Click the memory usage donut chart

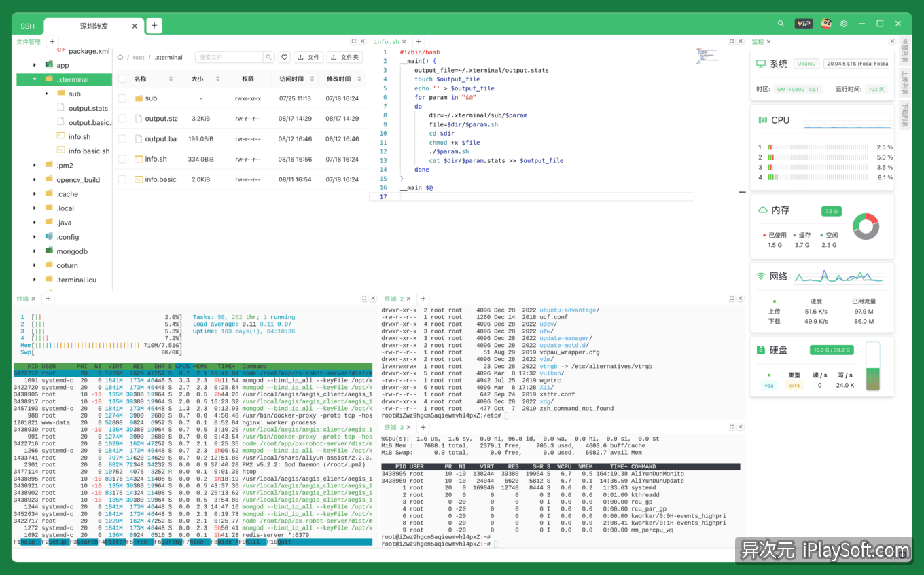coord(865,227)
